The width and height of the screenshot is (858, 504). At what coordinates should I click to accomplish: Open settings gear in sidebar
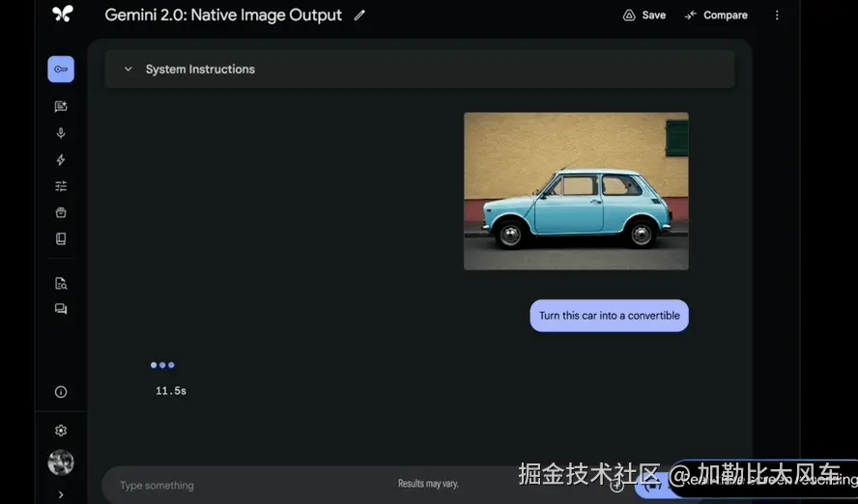pyautogui.click(x=61, y=431)
